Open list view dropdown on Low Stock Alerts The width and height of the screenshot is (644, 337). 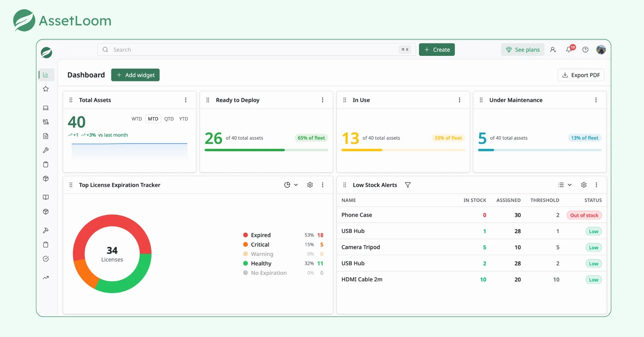(x=565, y=185)
